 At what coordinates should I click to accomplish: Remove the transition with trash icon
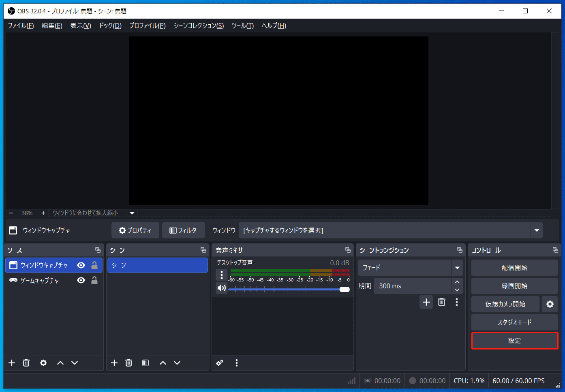pos(442,302)
